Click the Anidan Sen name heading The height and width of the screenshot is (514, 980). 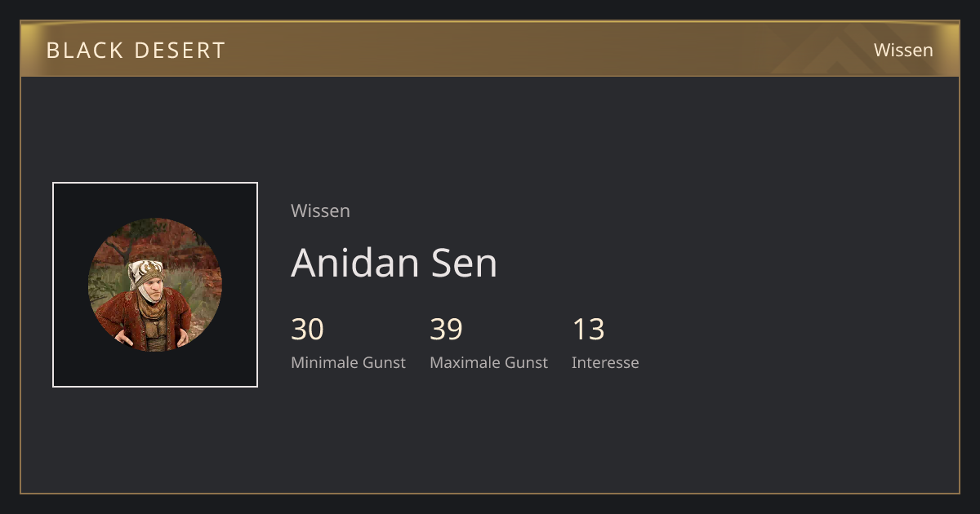pyautogui.click(x=394, y=263)
